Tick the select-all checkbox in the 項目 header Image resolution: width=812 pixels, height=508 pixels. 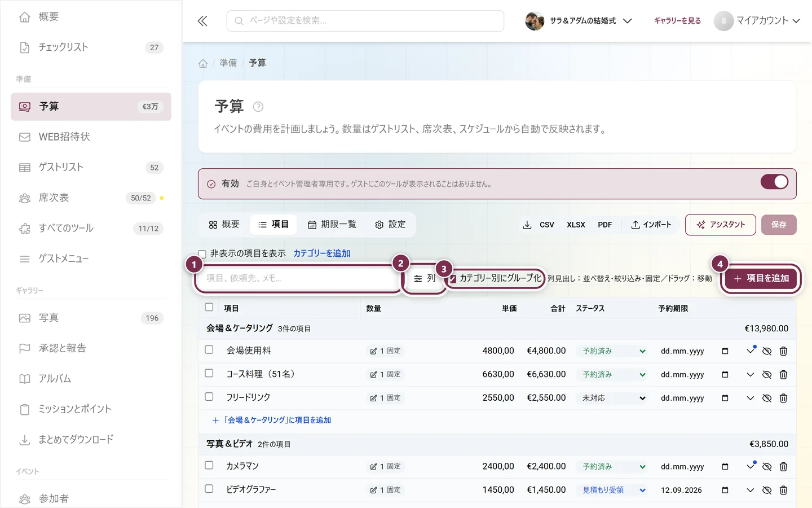pyautogui.click(x=209, y=308)
